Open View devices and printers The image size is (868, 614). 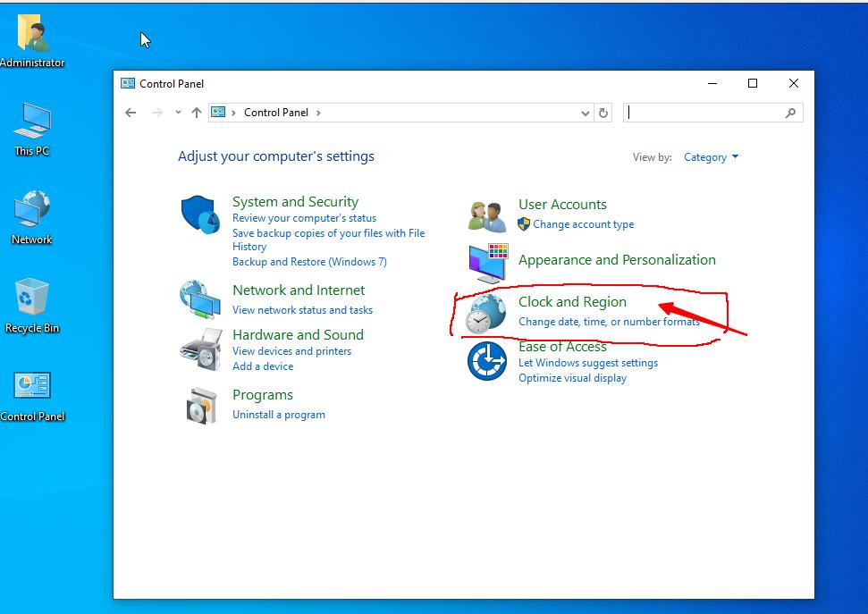tap(291, 351)
